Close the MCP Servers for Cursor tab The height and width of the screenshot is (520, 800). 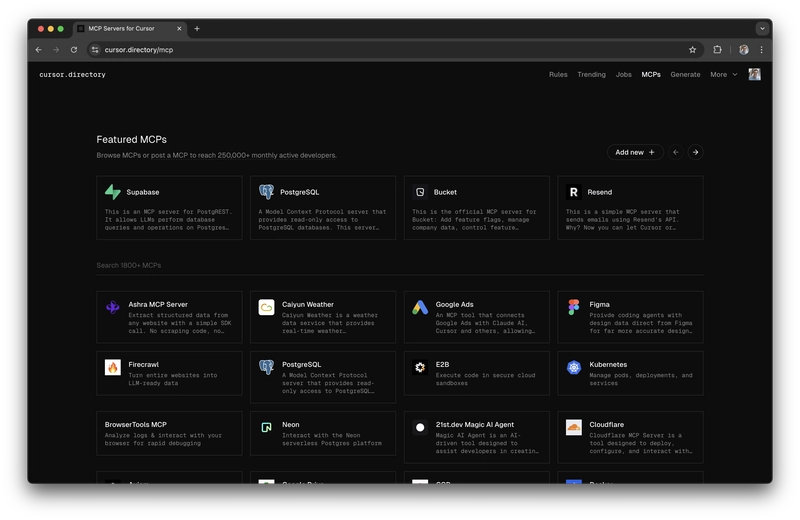(x=179, y=29)
